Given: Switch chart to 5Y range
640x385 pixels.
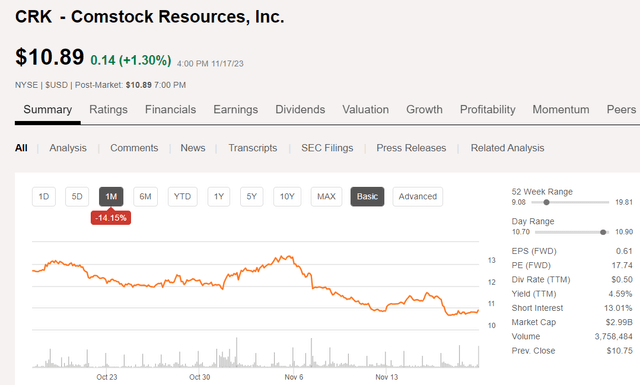Looking at the screenshot, I should tap(251, 196).
